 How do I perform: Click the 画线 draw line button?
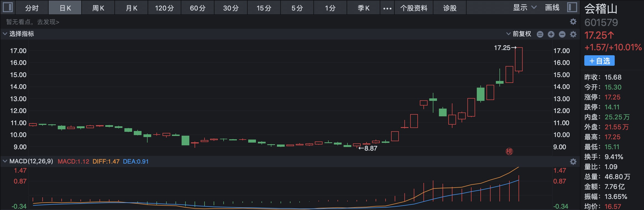pos(552,7)
